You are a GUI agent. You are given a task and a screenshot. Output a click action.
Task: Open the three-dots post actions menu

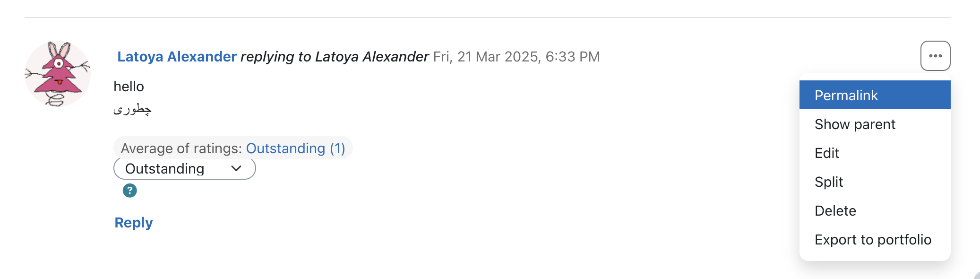click(x=935, y=56)
